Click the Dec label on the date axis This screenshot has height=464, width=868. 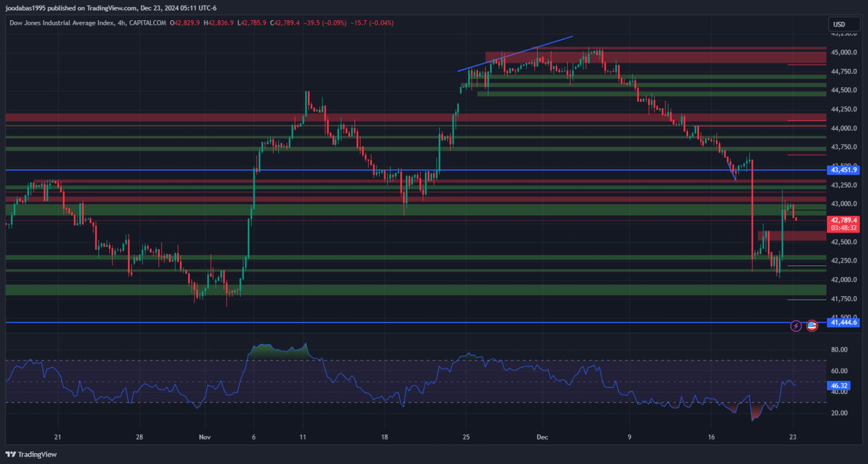coord(542,437)
